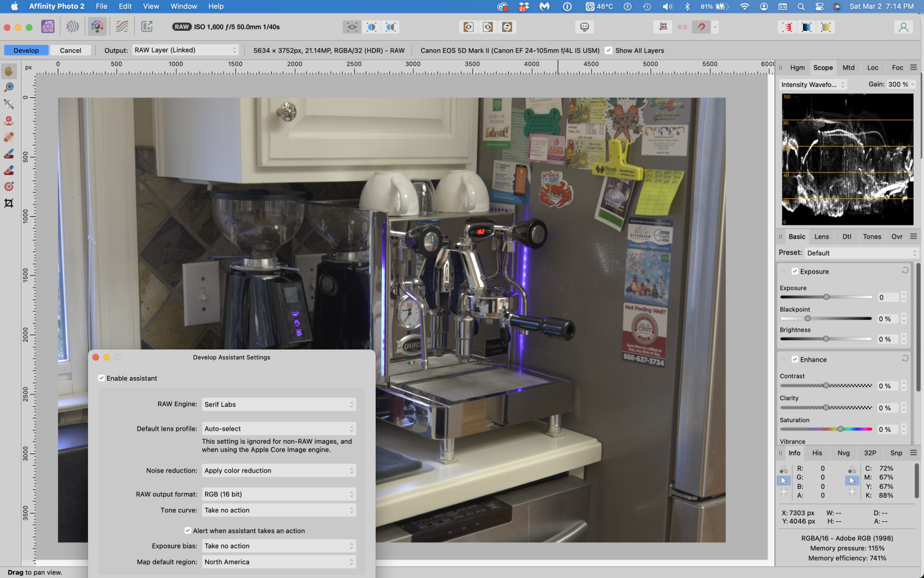Cancel the develop process

(x=70, y=50)
